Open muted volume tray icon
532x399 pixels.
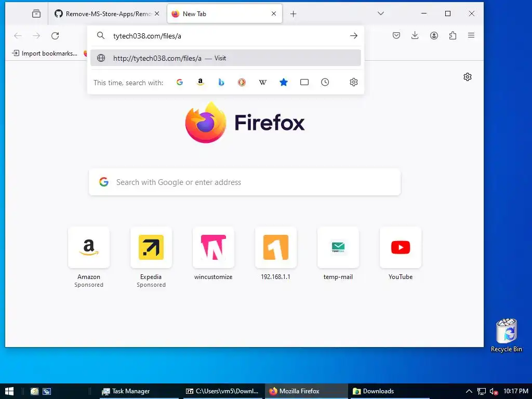[494, 391]
